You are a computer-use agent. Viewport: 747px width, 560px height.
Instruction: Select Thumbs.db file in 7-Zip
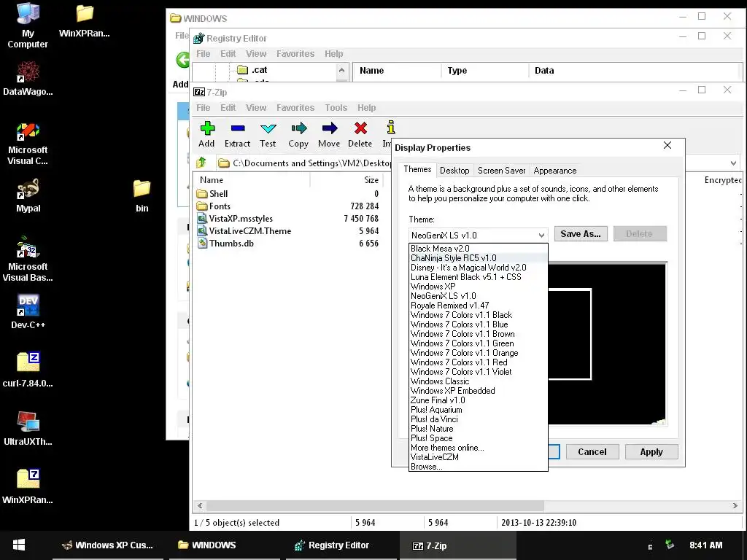[225, 244]
